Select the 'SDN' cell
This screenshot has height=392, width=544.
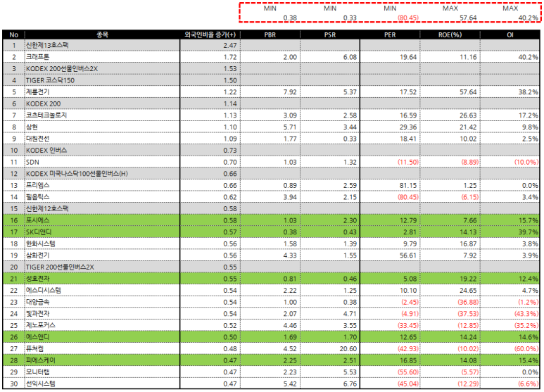click(102, 162)
